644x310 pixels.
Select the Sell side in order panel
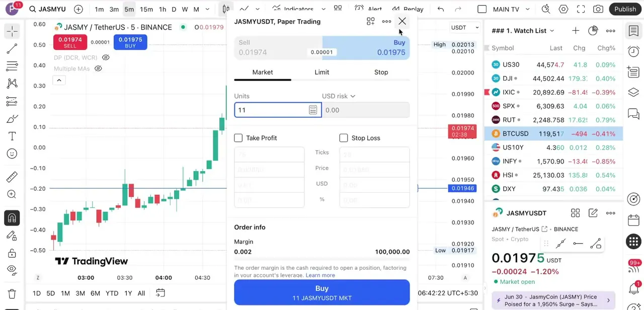pyautogui.click(x=278, y=48)
